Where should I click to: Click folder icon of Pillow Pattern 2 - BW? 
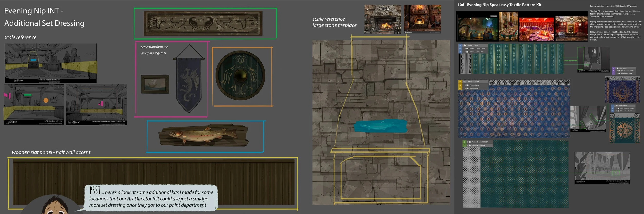point(618,111)
